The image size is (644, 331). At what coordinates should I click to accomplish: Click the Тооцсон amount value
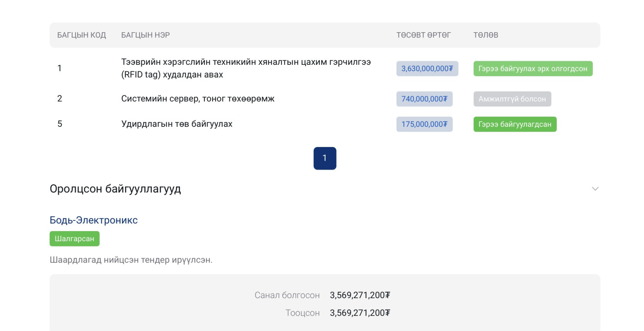[x=360, y=313]
